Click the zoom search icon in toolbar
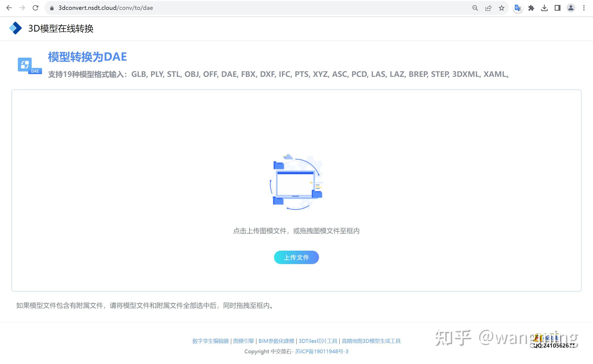The height and width of the screenshot is (364, 593). pyautogui.click(x=475, y=8)
